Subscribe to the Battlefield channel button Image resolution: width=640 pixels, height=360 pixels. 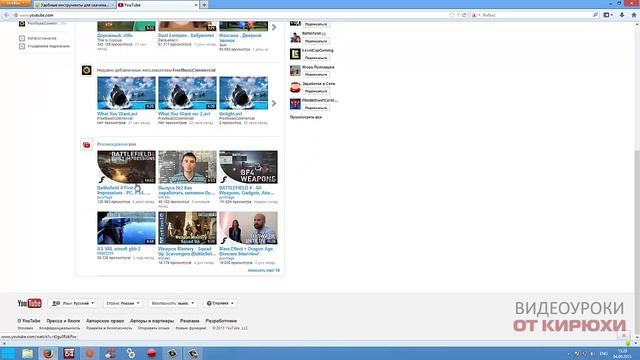click(316, 41)
